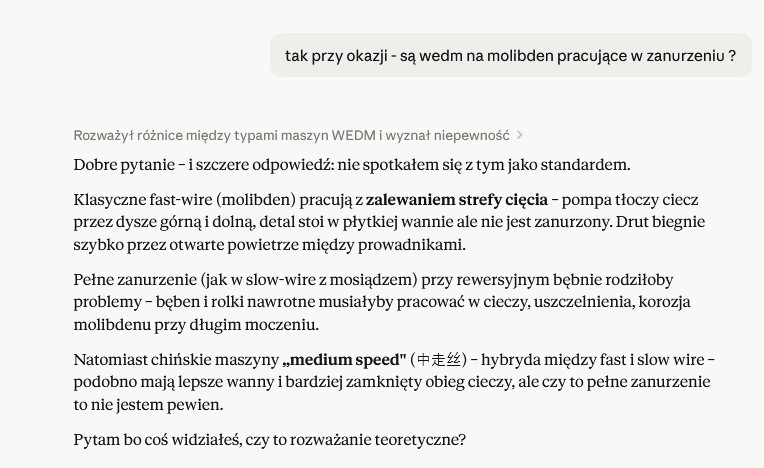Click the user message bubble about wedm
Image resolution: width=764 pixels, height=468 pixels.
(511, 56)
